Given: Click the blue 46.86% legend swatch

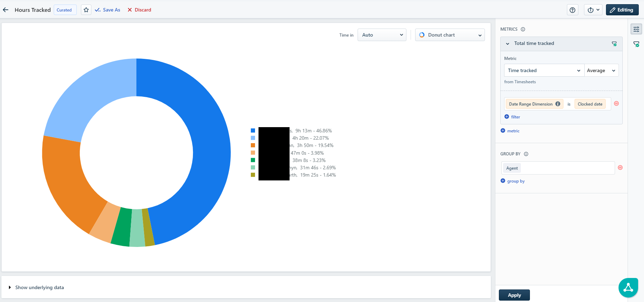Looking at the screenshot, I should (253, 131).
